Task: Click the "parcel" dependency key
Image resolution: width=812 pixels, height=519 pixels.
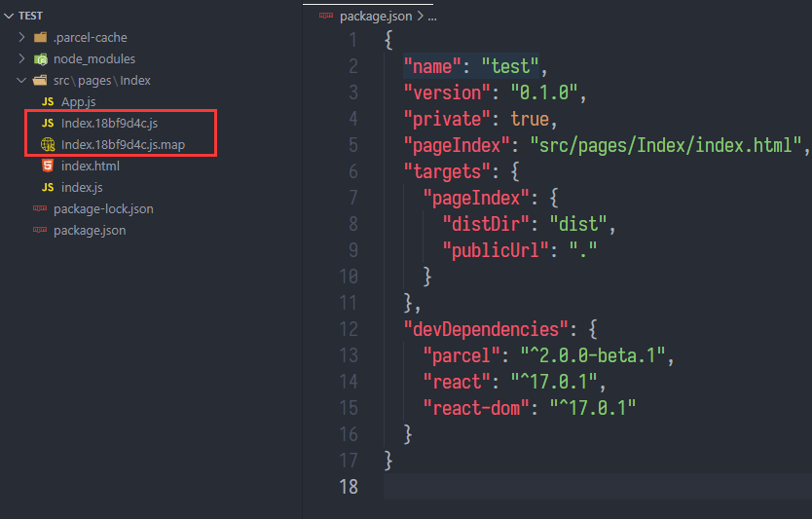Action: [x=461, y=355]
